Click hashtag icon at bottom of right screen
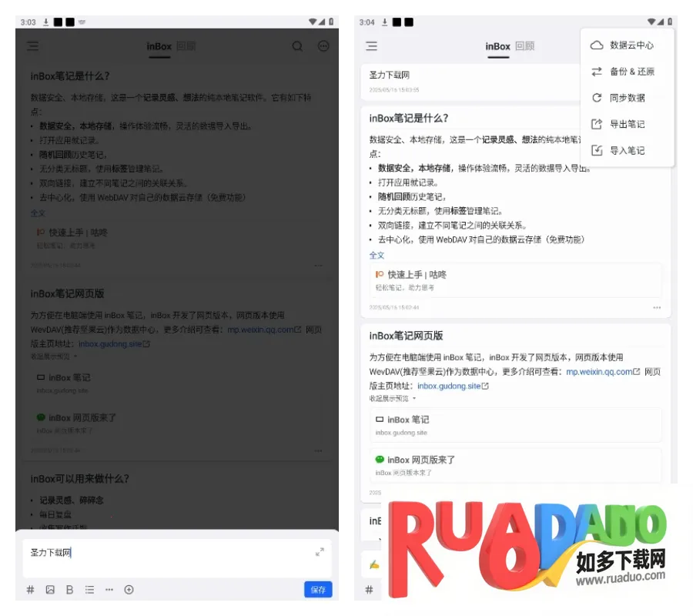 pos(370,590)
